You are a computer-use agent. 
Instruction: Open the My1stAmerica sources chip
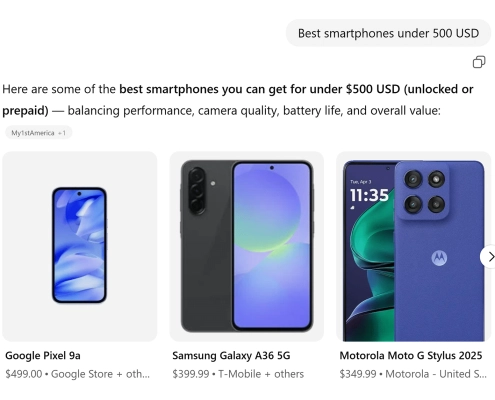[38, 133]
